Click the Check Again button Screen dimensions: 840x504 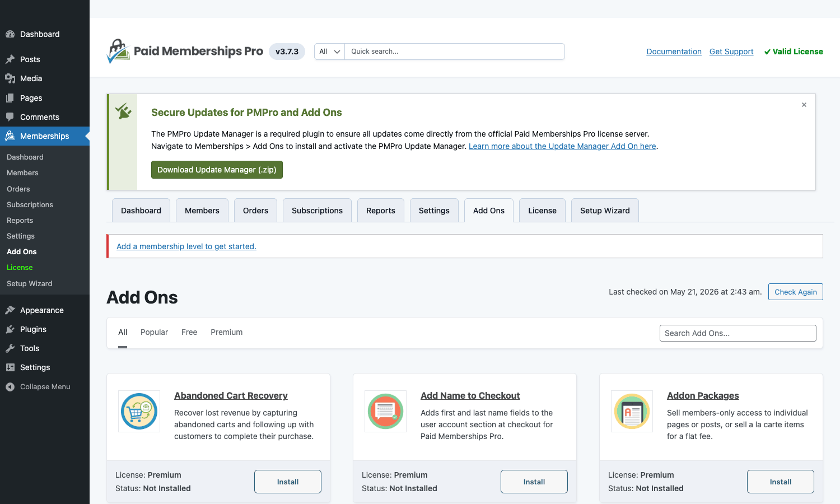coord(796,292)
